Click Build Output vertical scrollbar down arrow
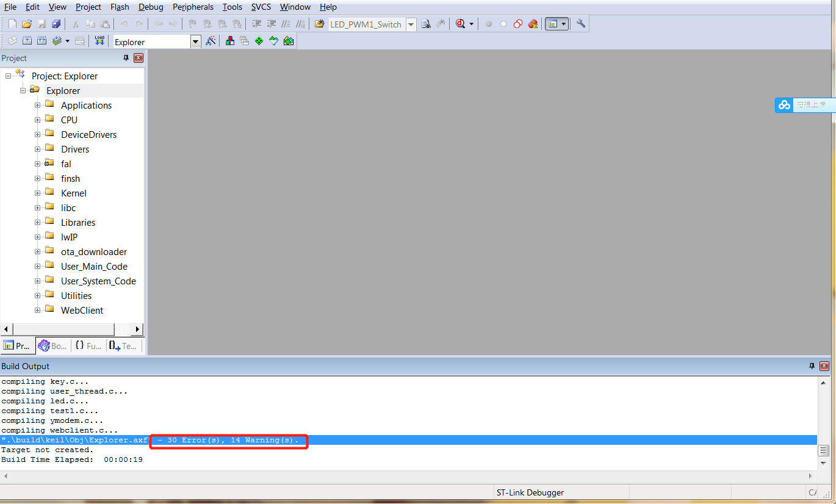The height and width of the screenshot is (504, 836). click(823, 464)
